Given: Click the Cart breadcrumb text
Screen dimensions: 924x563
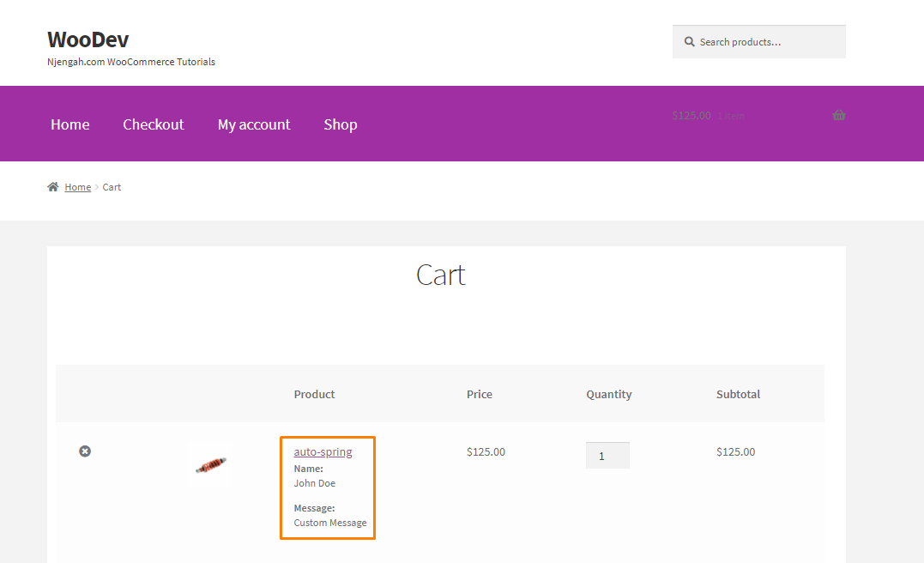Looking at the screenshot, I should (x=112, y=187).
